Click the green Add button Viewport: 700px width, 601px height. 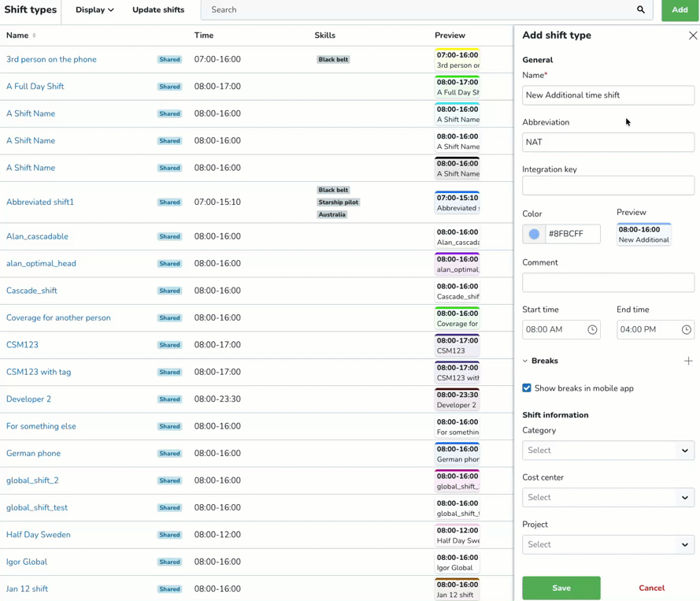680,9
